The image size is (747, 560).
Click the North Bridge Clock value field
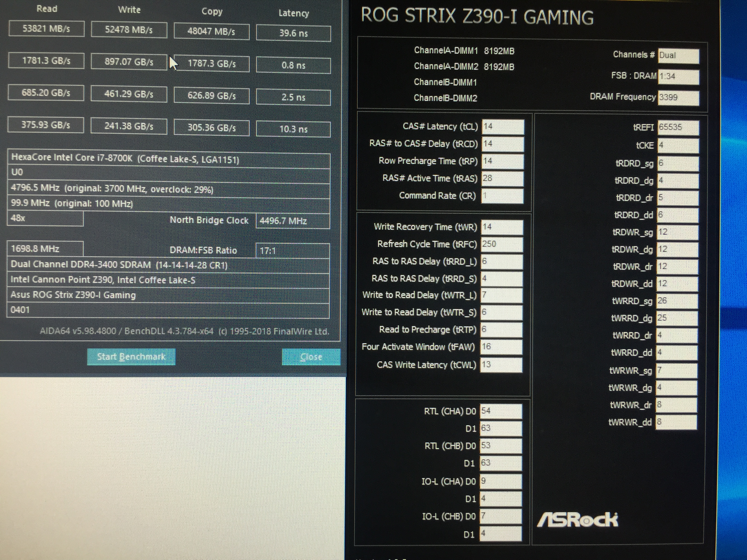[x=292, y=221]
